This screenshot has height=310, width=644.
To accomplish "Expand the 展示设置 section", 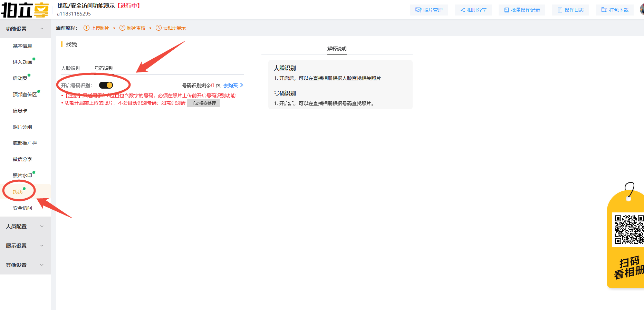I will (x=25, y=246).
